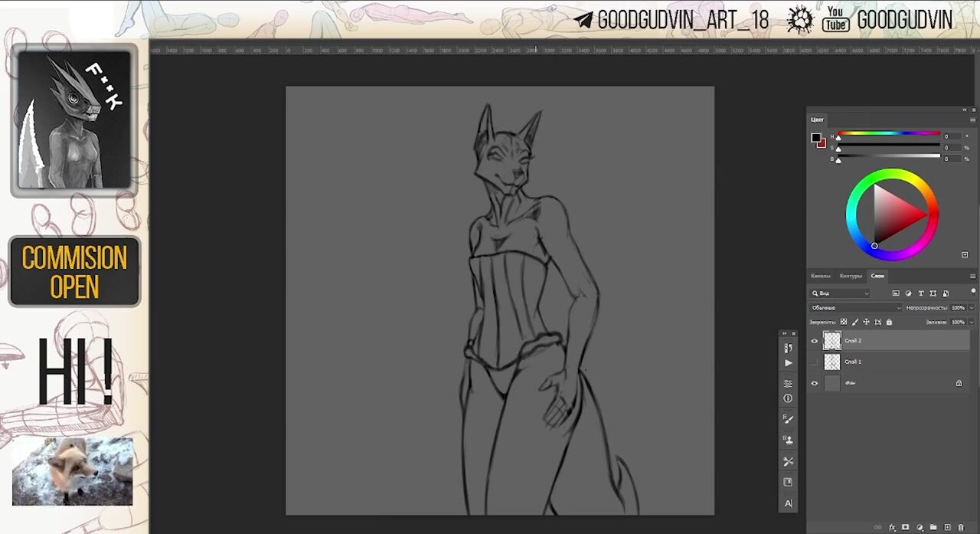Open the Character panel icon
Image resolution: width=980 pixels, height=534 pixels.
pos(788,503)
